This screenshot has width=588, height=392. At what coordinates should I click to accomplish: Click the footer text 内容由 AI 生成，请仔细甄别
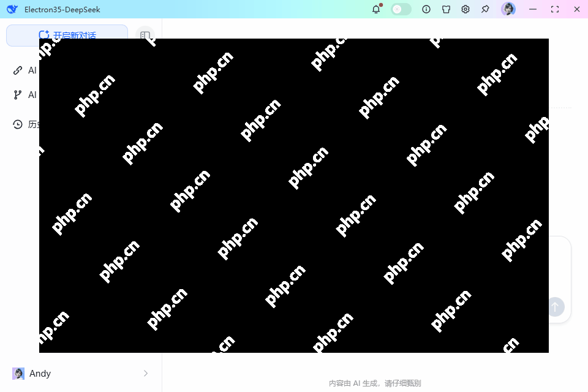click(375, 383)
